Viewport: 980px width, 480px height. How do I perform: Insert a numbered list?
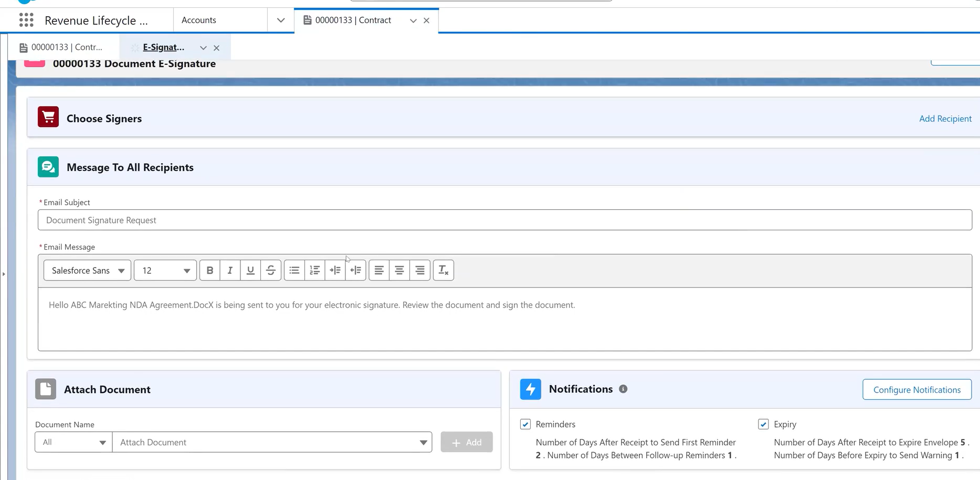tap(314, 270)
